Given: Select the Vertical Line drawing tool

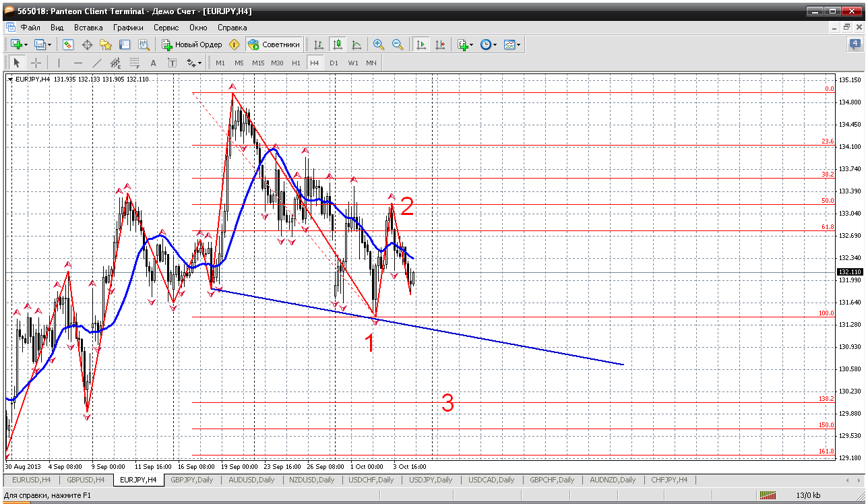Looking at the screenshot, I should [x=59, y=63].
